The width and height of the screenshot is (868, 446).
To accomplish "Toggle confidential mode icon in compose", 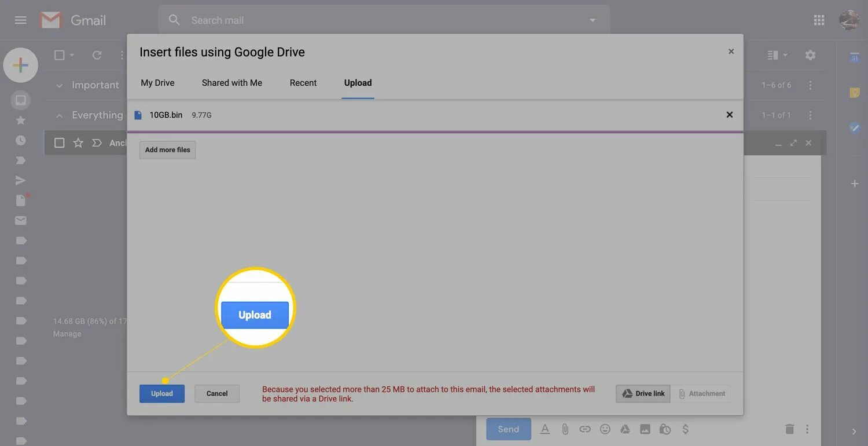I will coord(665,429).
